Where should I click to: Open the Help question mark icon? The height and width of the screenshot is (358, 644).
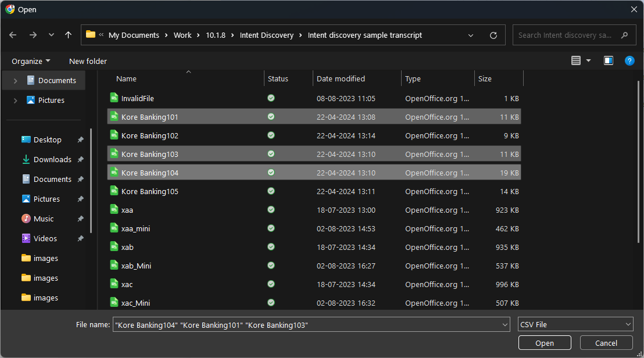[629, 60]
